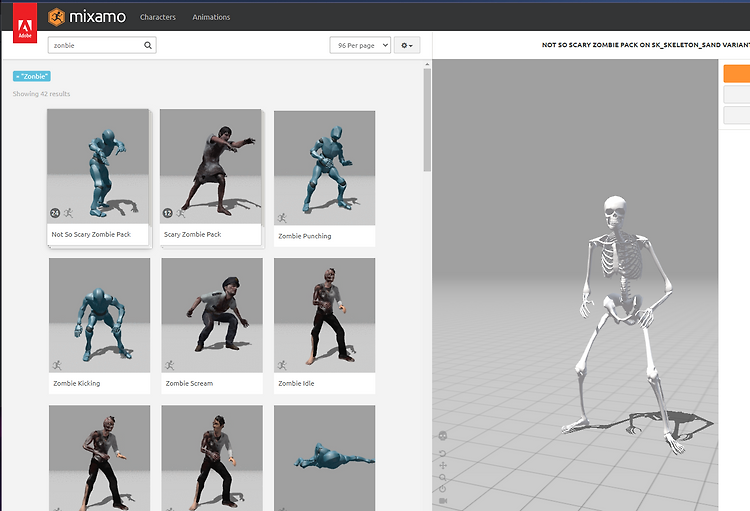The width and height of the screenshot is (750, 511).
Task: Open the Mixamo home logo
Action: tap(87, 17)
